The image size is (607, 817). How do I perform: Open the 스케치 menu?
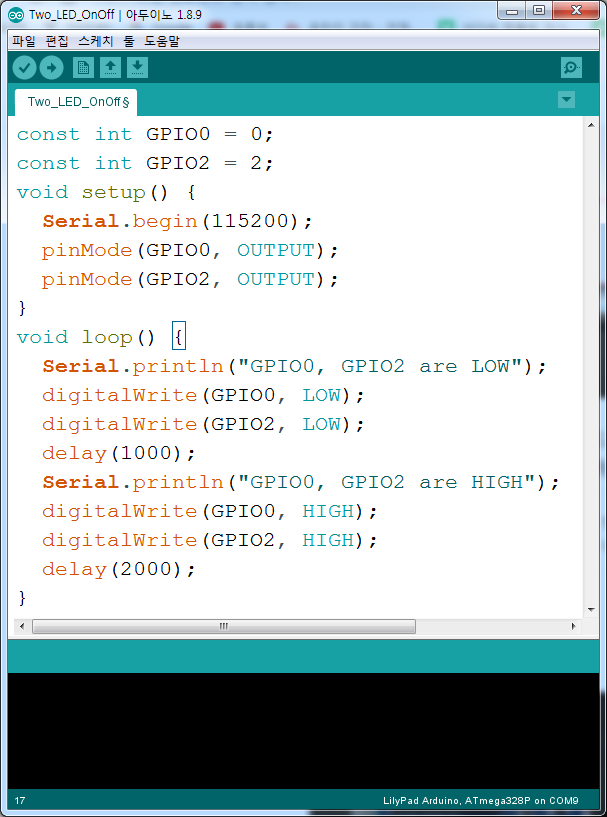pos(96,42)
